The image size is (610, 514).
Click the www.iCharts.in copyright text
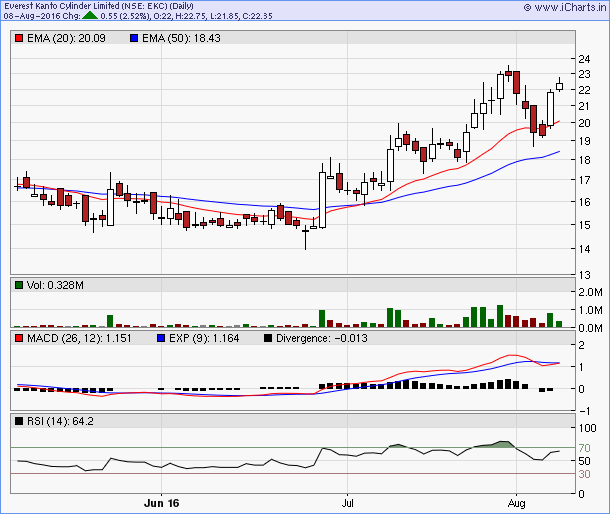pyautogui.click(x=565, y=7)
